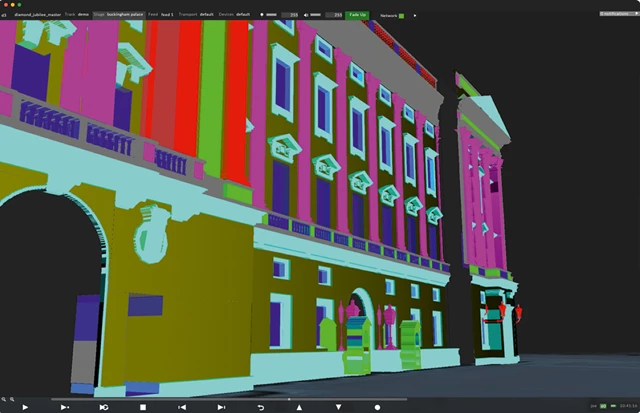Select the clock time in bottom right corner
The width and height of the screenshot is (640, 413).
(x=628, y=406)
